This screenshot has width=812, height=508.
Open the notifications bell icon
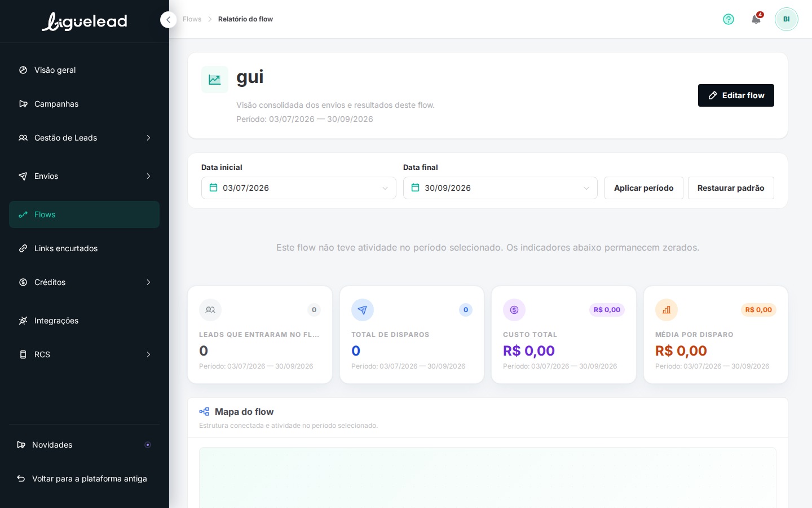tap(756, 19)
